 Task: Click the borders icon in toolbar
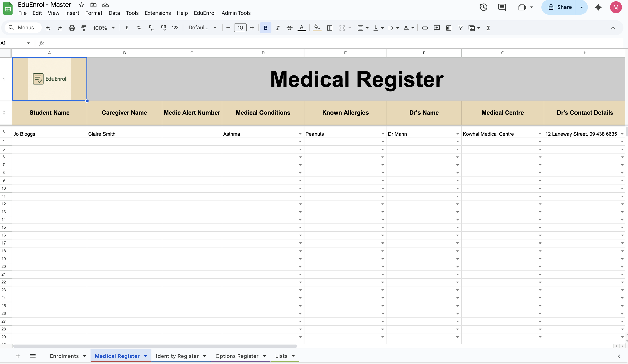tap(330, 28)
